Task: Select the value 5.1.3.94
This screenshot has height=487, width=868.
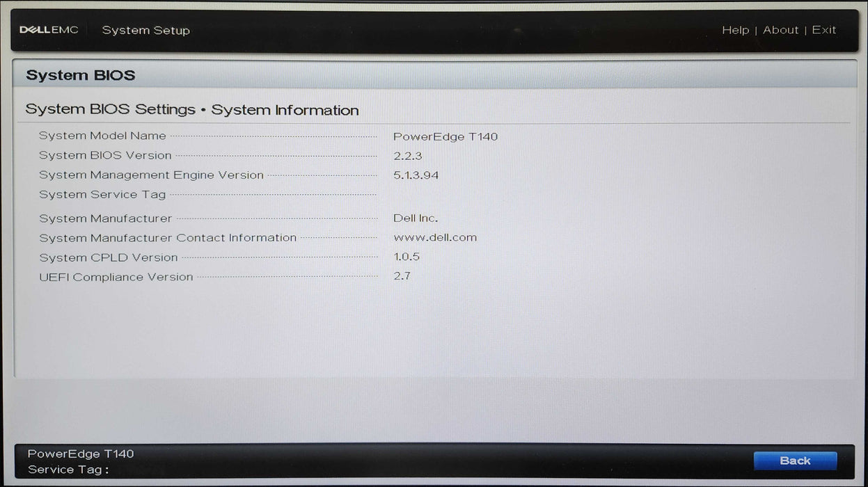Action: click(416, 175)
